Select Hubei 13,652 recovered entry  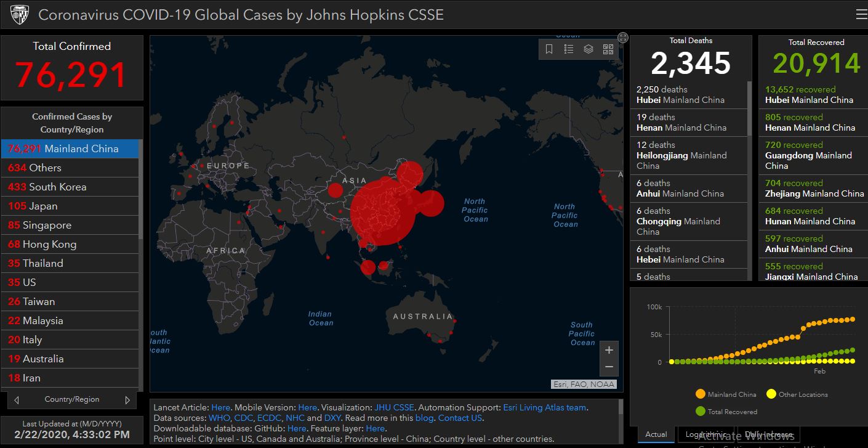[x=813, y=95]
